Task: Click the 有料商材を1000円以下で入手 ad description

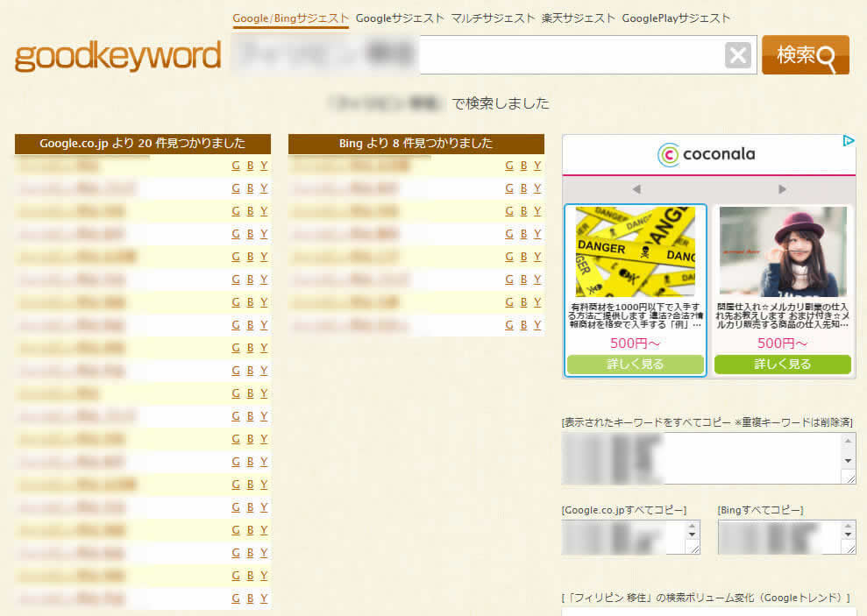Action: [636, 315]
